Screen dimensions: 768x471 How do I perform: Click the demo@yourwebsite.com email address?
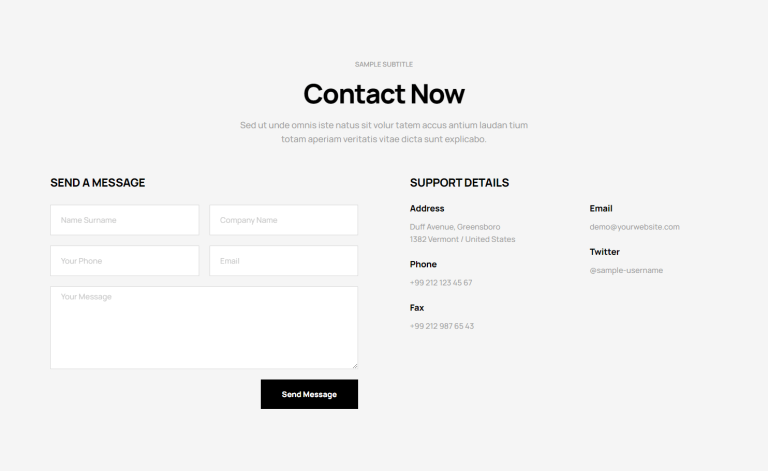634,227
